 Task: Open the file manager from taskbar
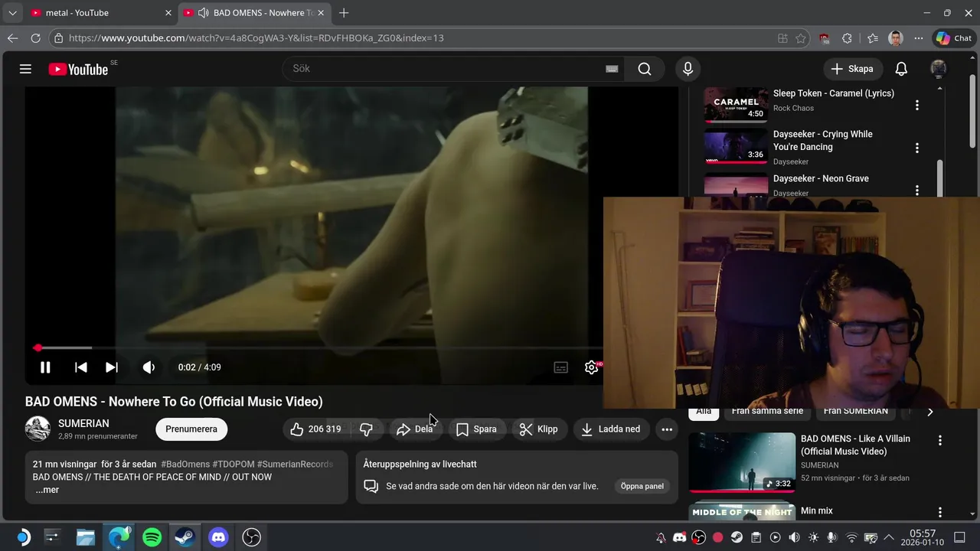[85, 537]
